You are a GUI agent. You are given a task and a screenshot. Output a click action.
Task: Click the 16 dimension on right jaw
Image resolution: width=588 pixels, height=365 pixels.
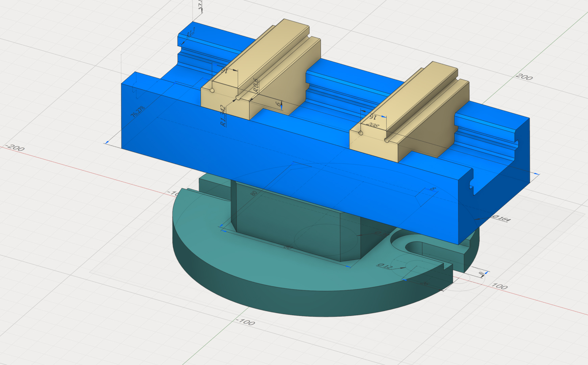372,117
